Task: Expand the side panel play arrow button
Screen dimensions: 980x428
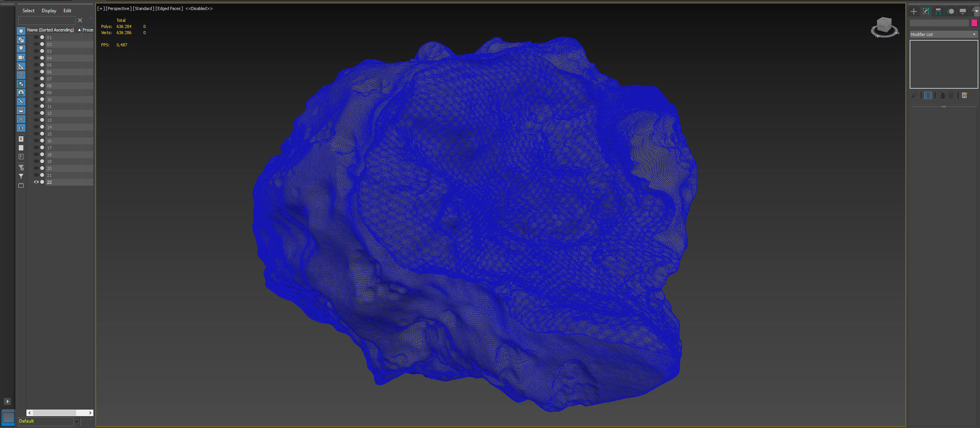Action: point(7,401)
